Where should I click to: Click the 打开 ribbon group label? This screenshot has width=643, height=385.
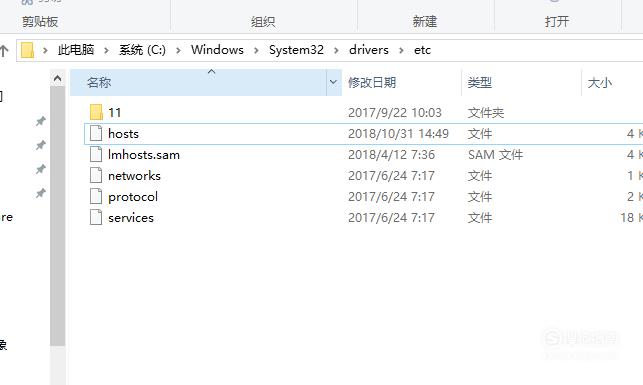tap(557, 21)
